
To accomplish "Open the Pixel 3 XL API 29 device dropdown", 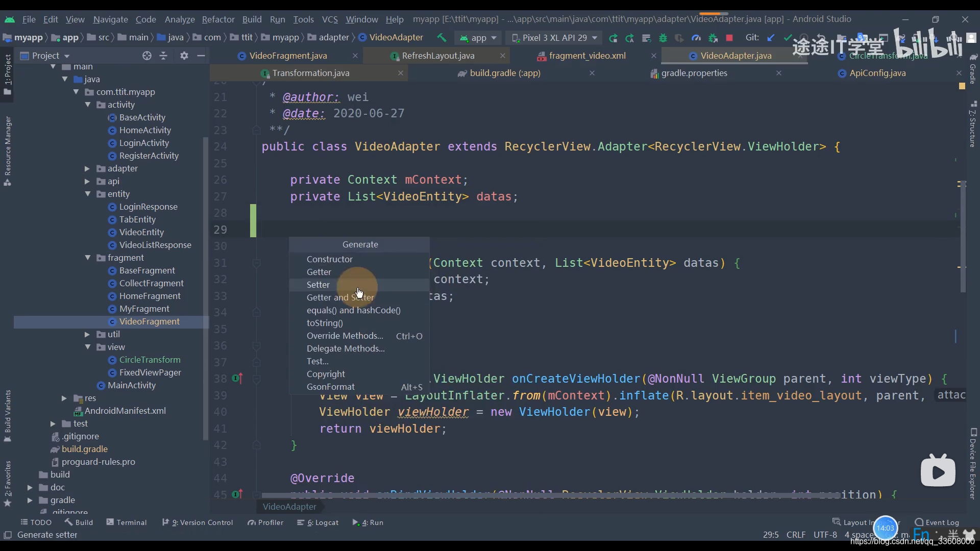I will click(x=554, y=38).
